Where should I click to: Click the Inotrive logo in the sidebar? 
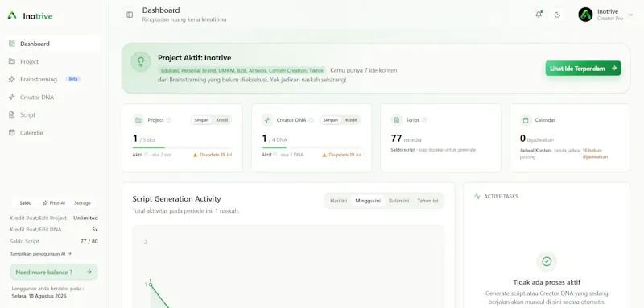[30, 16]
